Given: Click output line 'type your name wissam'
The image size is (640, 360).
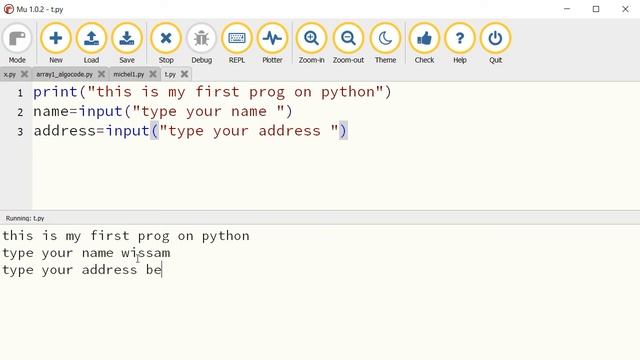Looking at the screenshot, I should click(x=86, y=253).
